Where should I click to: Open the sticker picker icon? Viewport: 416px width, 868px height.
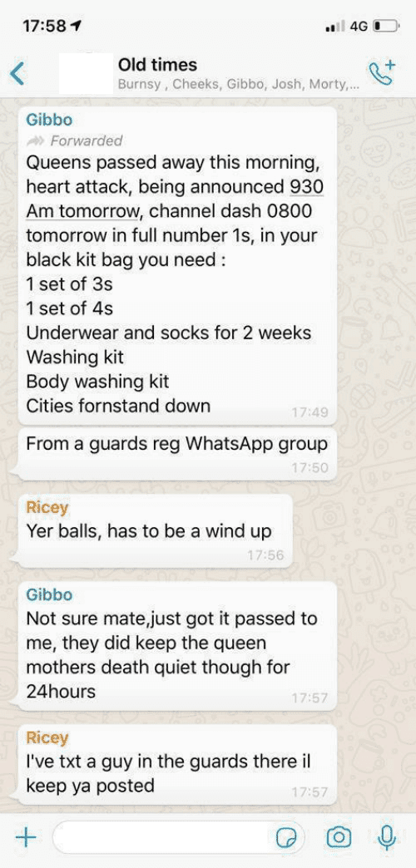coord(288,837)
